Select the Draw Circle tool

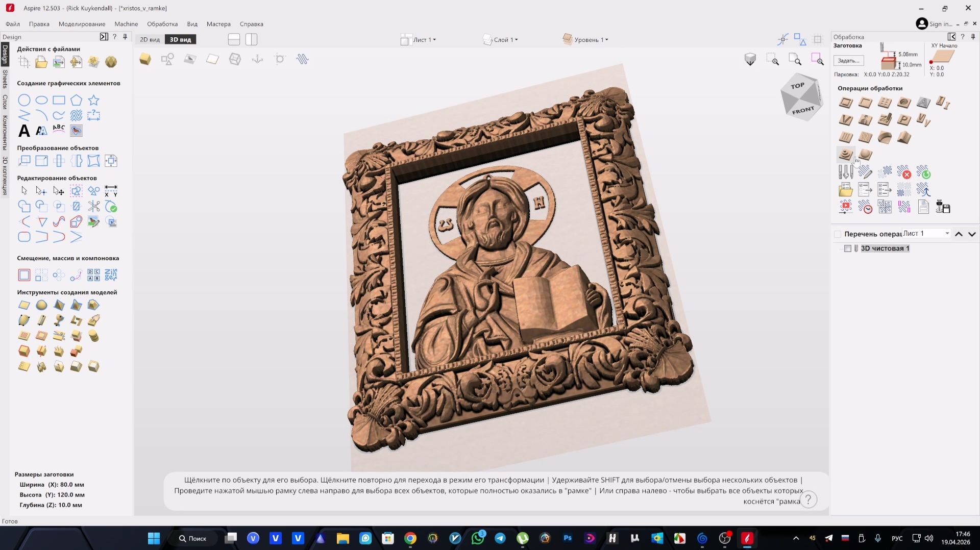coord(24,100)
